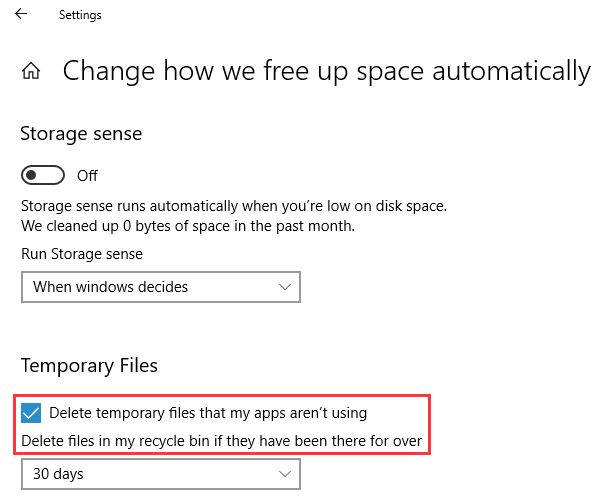Select the Storage sense section heading
The height and width of the screenshot is (503, 597).
point(81,134)
